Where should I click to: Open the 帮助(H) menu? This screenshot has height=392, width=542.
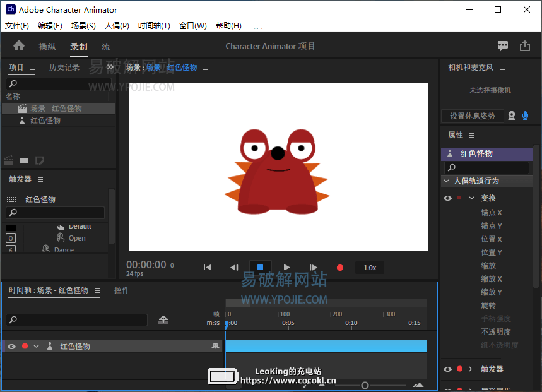[x=228, y=26]
